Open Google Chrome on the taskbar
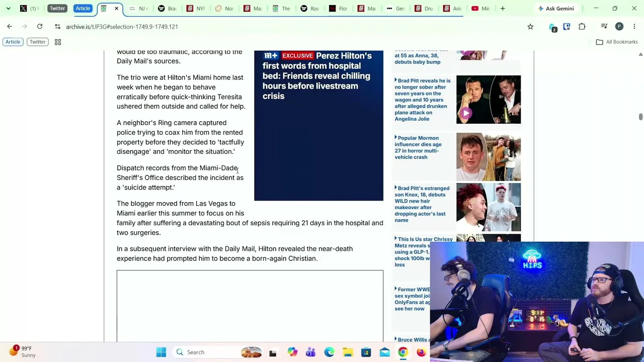 point(403,352)
